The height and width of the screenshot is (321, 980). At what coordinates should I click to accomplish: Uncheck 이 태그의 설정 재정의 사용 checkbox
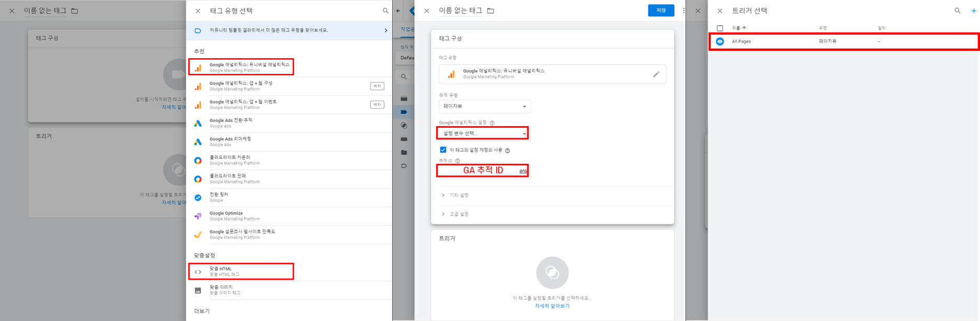click(x=443, y=150)
